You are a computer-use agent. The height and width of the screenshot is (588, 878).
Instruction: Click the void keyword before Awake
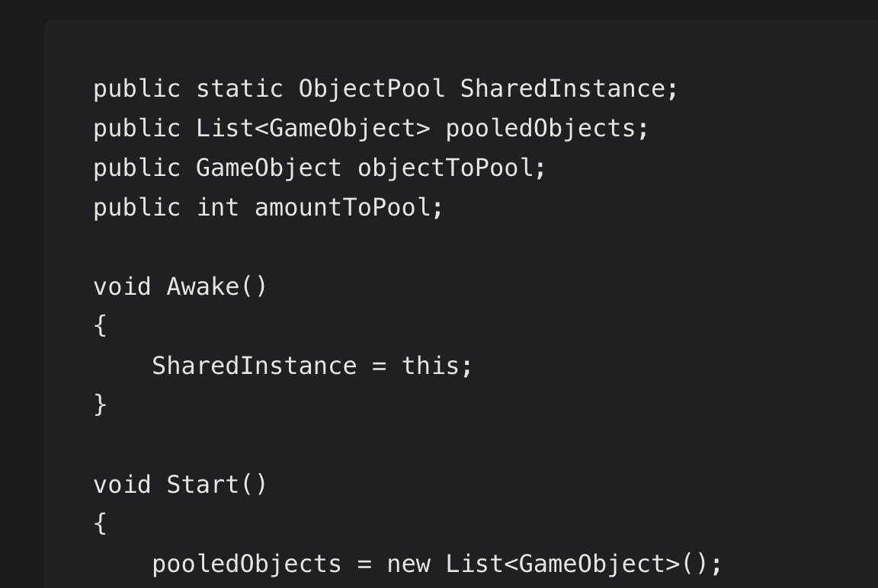pos(122,286)
